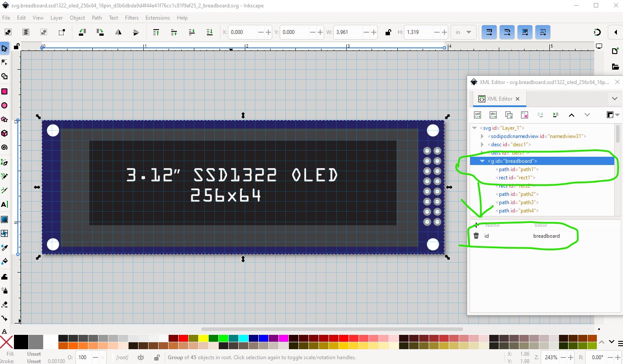Select the 3D box tool
Viewport: 623px width, 364px height.
click(x=4, y=133)
